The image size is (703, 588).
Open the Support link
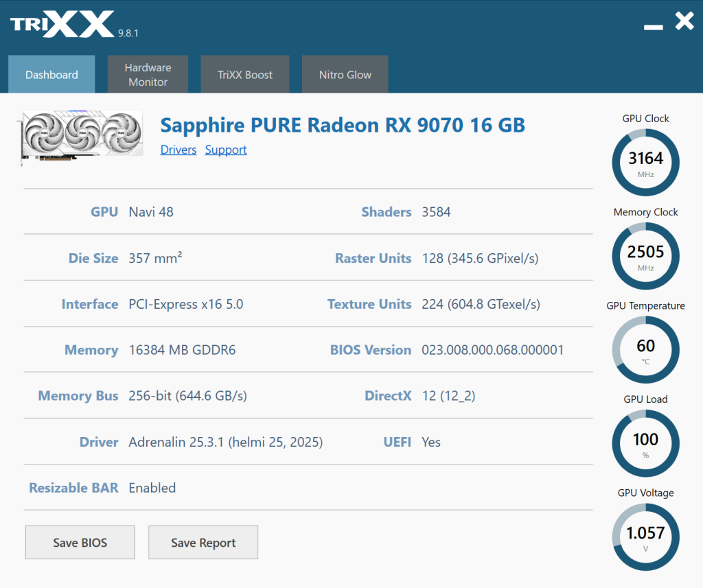[x=226, y=150]
